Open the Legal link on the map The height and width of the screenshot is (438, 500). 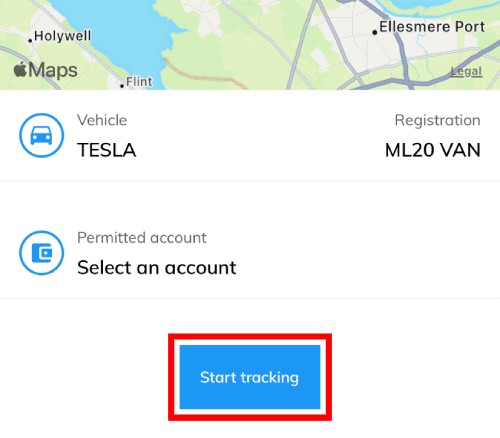tap(466, 71)
